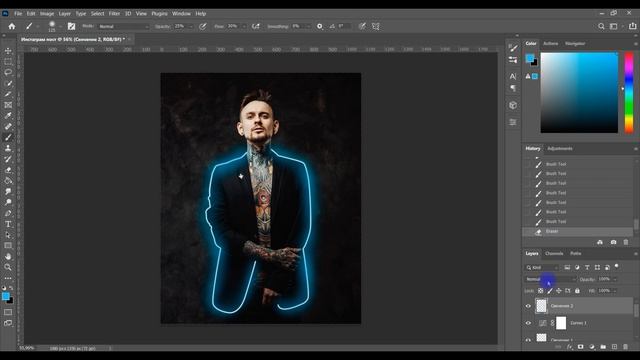The height and width of the screenshot is (360, 640).
Task: Delete layer trash icon in Layers panel
Action: 626,347
